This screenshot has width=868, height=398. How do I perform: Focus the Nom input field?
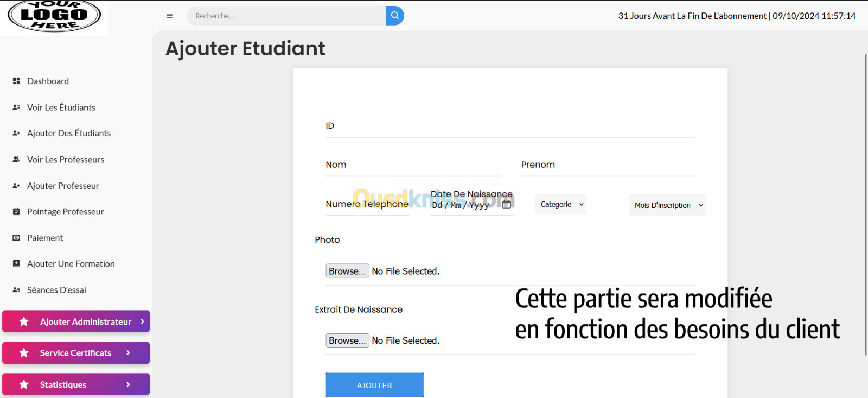pyautogui.click(x=412, y=165)
